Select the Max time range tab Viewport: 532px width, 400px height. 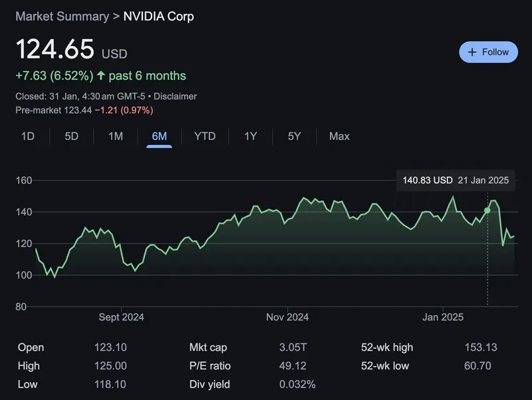(339, 136)
